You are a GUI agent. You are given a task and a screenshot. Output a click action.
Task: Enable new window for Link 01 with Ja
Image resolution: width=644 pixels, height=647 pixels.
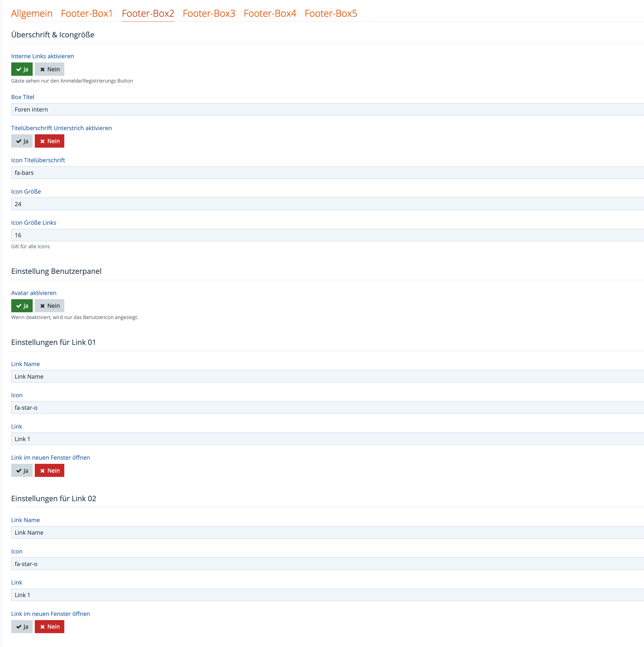(22, 471)
